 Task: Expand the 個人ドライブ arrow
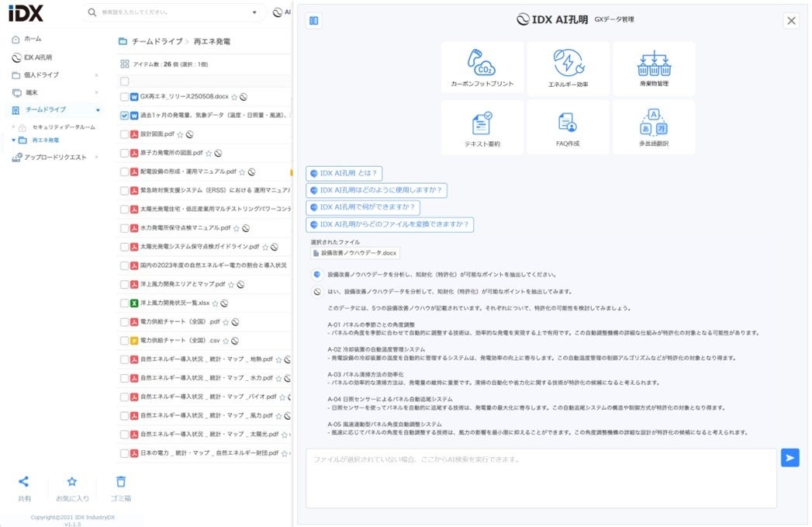[97, 75]
